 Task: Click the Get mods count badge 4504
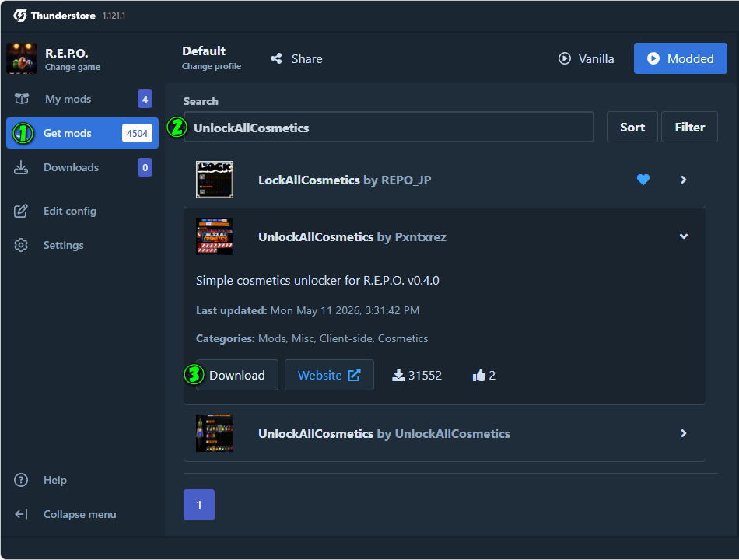tap(137, 133)
